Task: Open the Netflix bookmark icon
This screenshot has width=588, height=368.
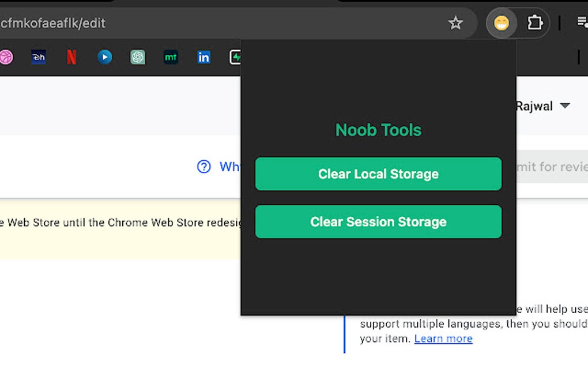Action: point(71,57)
